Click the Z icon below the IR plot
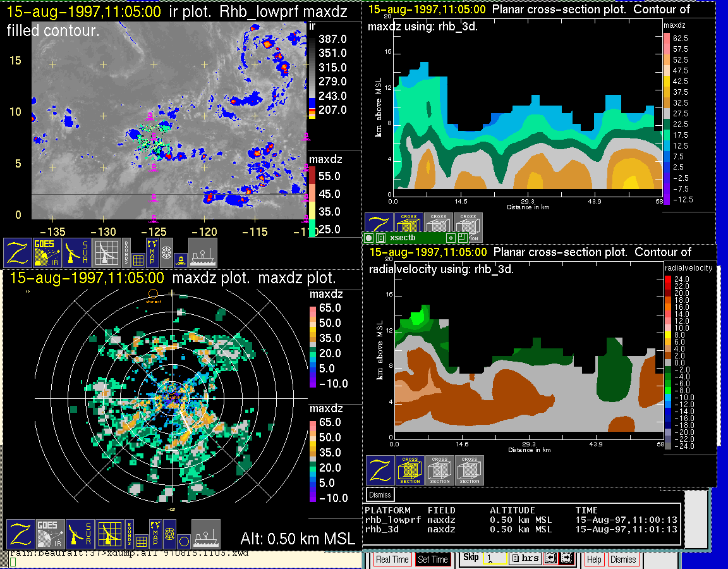 (18, 252)
